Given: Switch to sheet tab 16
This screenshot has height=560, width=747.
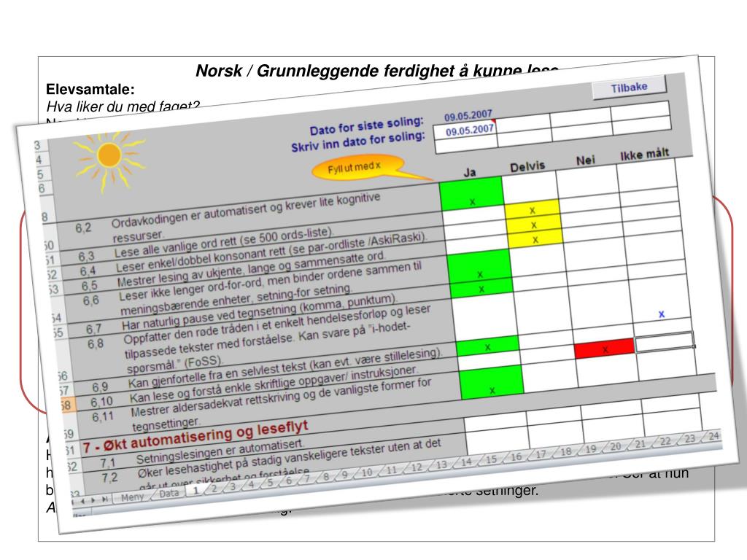Looking at the screenshot, I should pyautogui.click(x=516, y=456).
